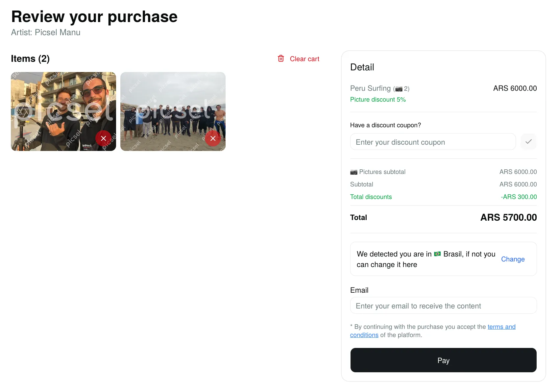Screen dimensions: 559x392
Task: Click the camera icon next to Peru Surfing
Action: coord(399,89)
